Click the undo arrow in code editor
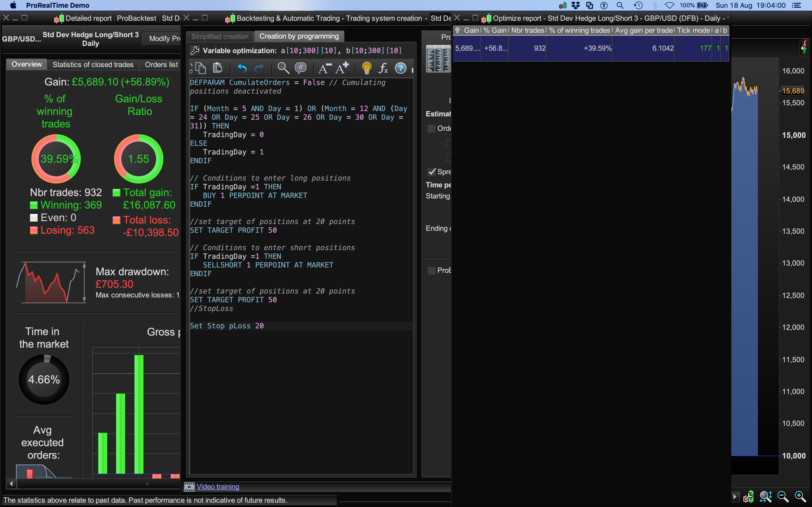 (x=242, y=68)
